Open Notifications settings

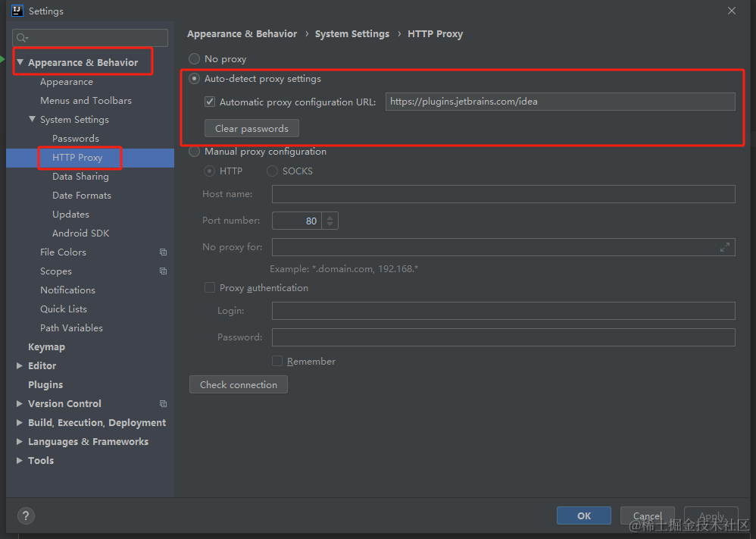[68, 290]
